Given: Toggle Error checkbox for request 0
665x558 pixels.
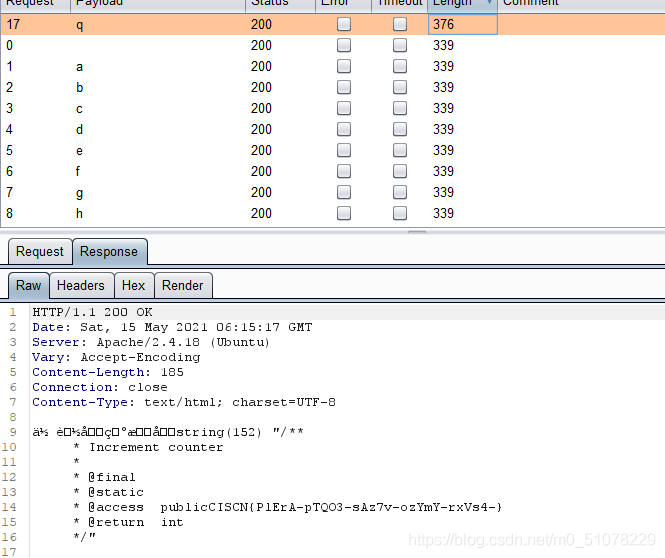Looking at the screenshot, I should click(x=344, y=45).
